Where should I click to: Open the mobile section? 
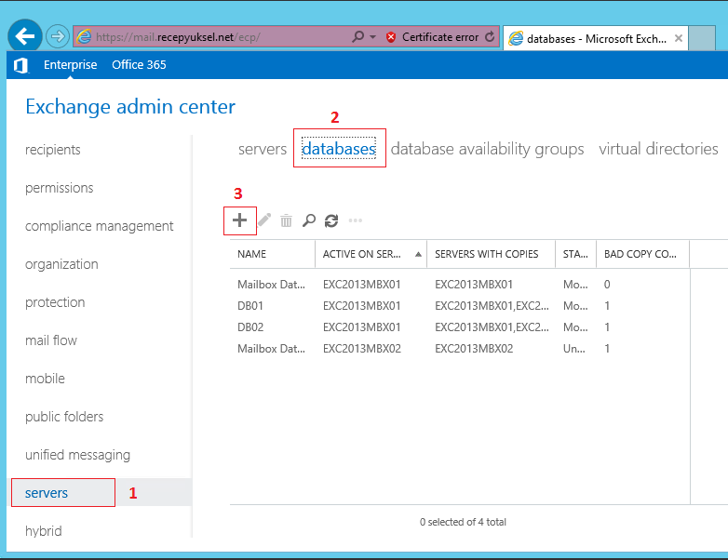[x=45, y=379]
